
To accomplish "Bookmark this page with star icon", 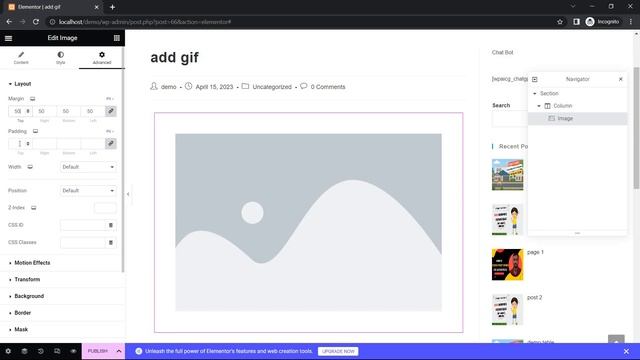I will click(560, 22).
